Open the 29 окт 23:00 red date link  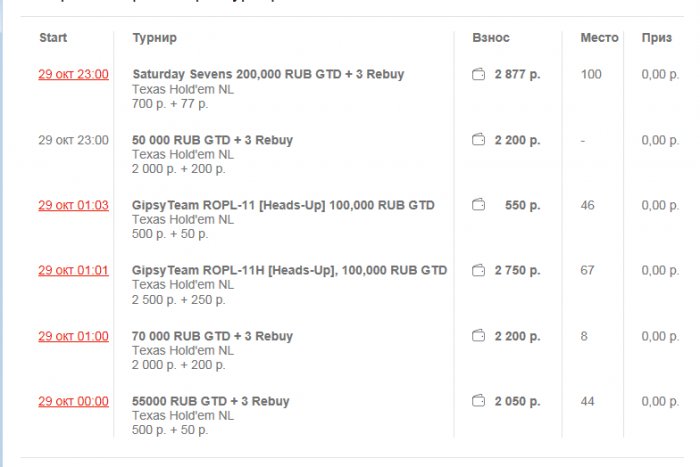pyautogui.click(x=73, y=74)
